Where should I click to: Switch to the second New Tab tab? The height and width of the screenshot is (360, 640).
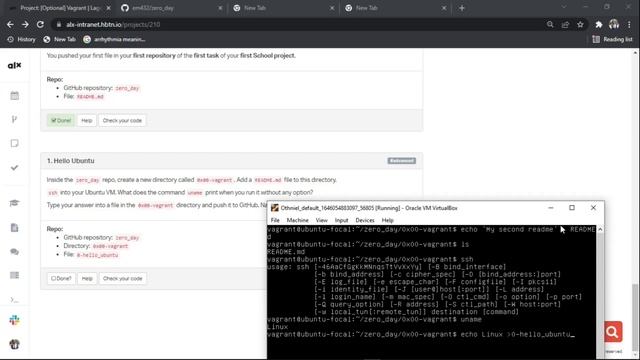(x=395, y=8)
